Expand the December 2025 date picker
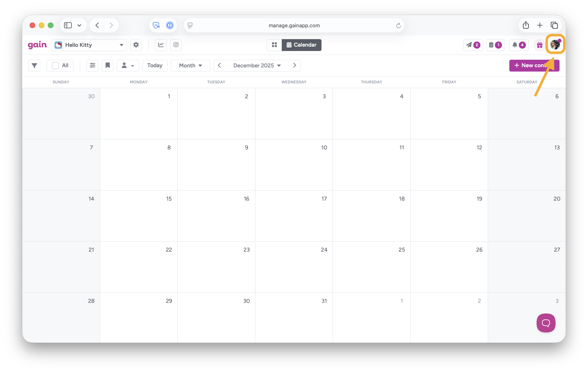588x372 pixels. [x=257, y=65]
